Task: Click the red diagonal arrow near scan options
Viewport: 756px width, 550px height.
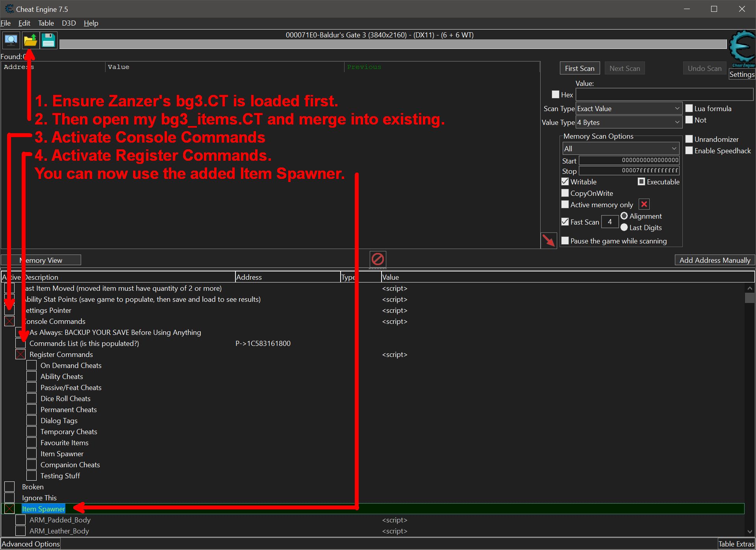Action: tap(548, 240)
